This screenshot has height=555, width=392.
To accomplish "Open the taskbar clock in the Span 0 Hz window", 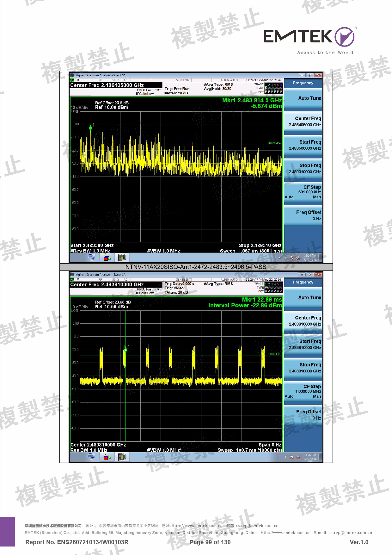I will 310,457.
